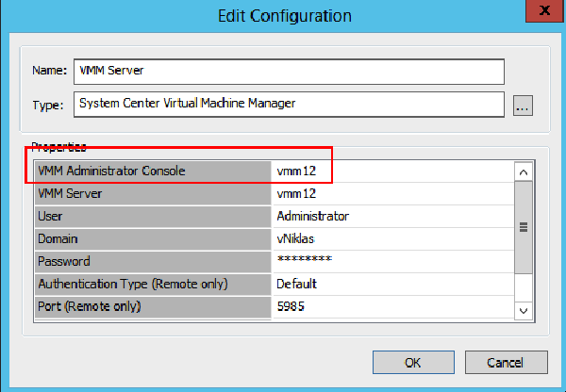Viewport: 566px width, 392px height.
Task: Select the Domain property label
Action: pyautogui.click(x=153, y=238)
